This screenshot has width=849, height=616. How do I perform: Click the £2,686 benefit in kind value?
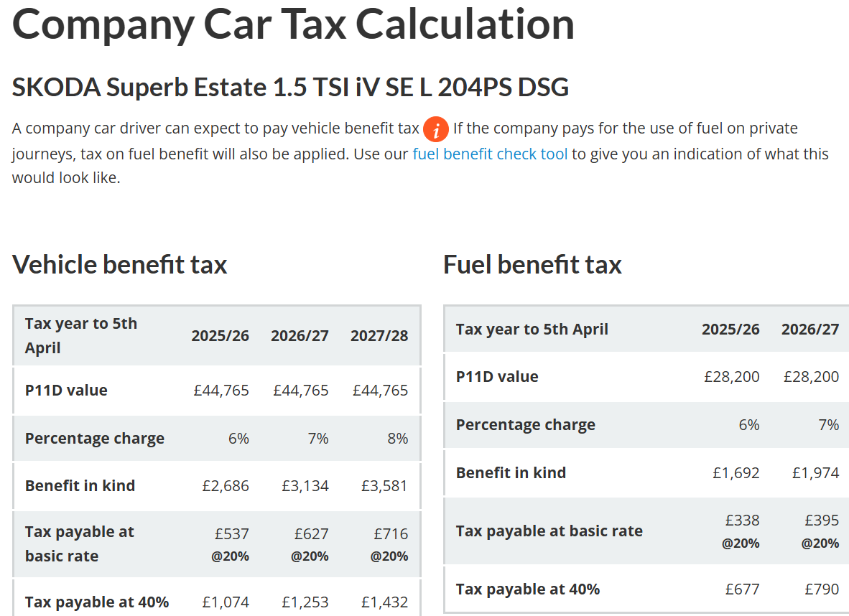(x=226, y=486)
